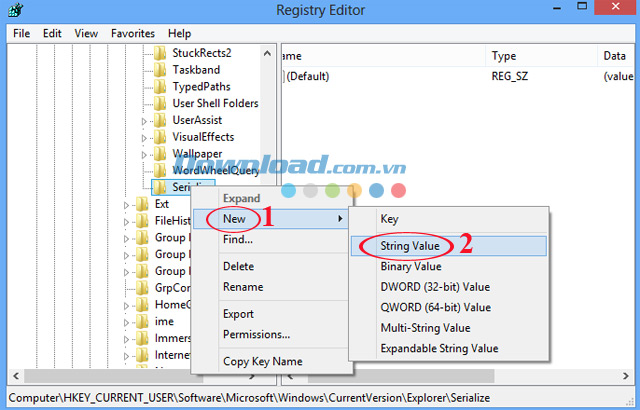Choose Rename in the context menu

click(269, 287)
